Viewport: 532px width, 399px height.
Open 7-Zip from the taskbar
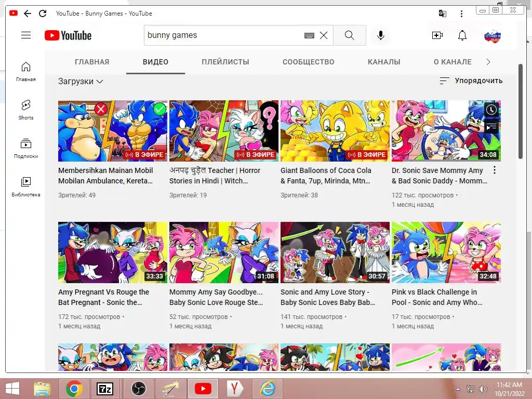click(x=105, y=389)
